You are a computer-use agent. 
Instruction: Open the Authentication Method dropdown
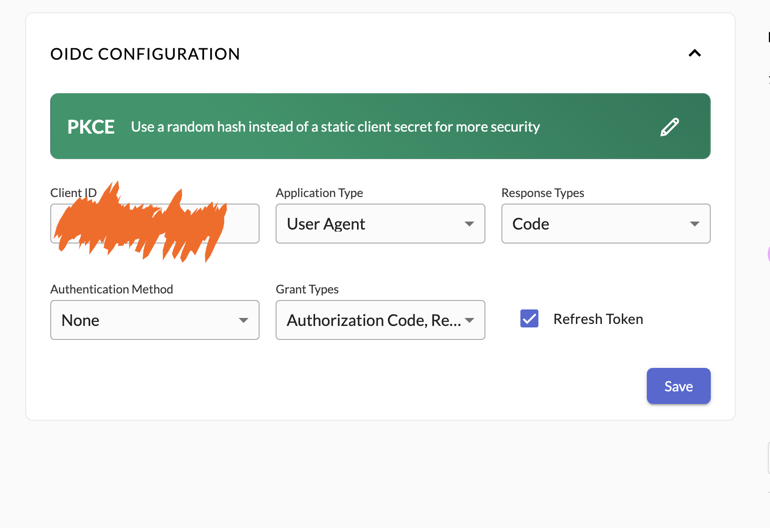tap(155, 320)
